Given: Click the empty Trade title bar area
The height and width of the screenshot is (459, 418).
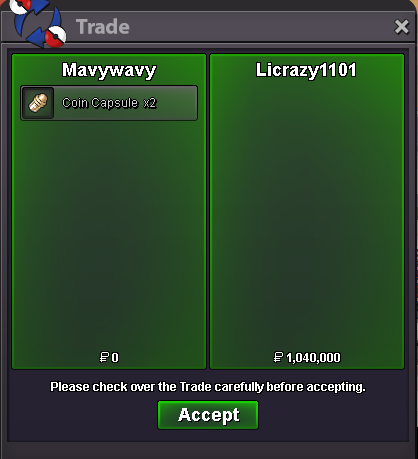Looking at the screenshot, I should (260, 27).
